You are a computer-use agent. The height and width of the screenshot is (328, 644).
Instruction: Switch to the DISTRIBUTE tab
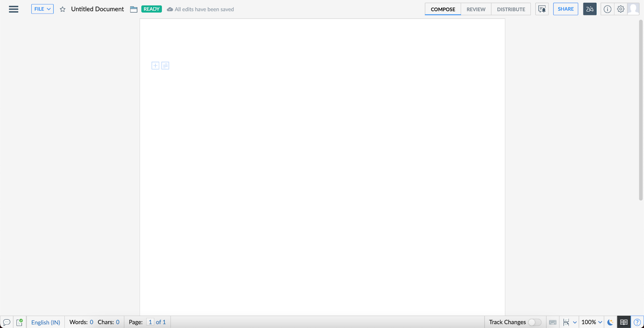511,9
